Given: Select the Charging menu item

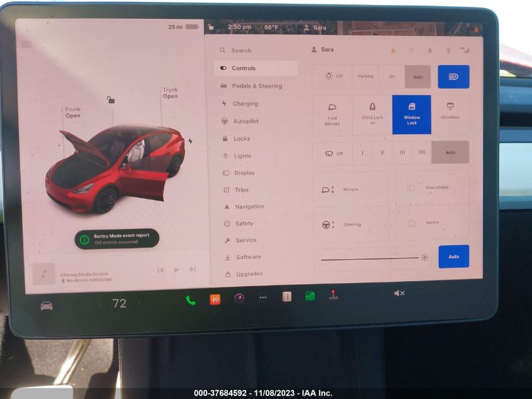Looking at the screenshot, I should coord(245,103).
